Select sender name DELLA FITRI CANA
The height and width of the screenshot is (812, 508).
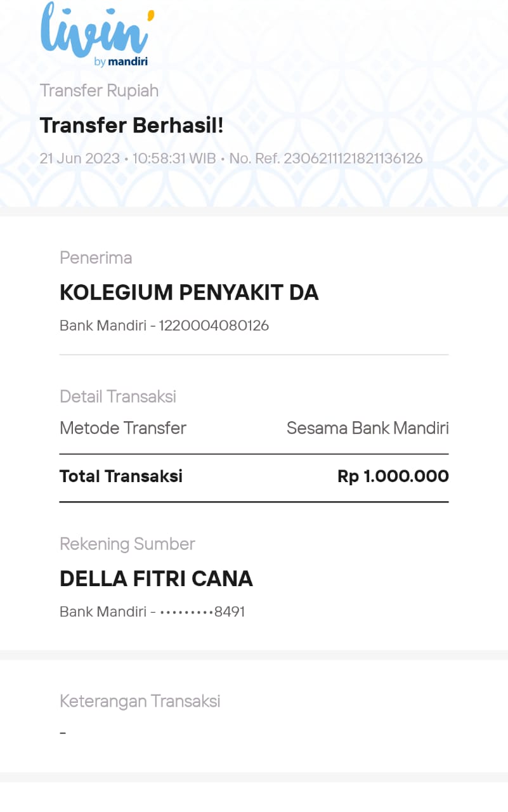(156, 579)
